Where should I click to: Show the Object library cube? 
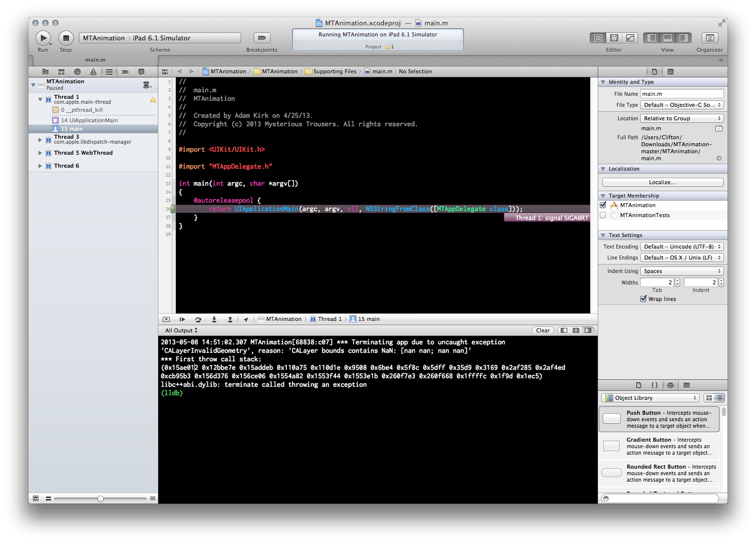point(671,385)
